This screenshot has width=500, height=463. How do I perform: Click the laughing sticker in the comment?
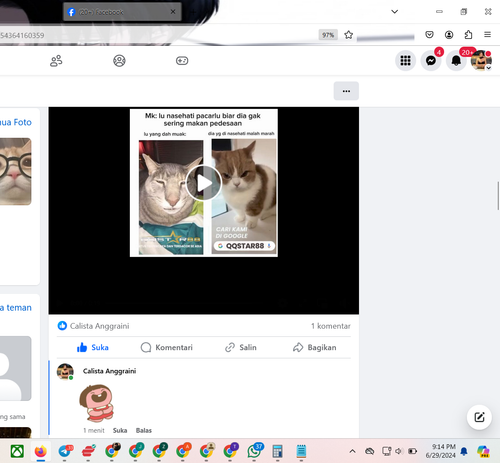[x=97, y=403]
